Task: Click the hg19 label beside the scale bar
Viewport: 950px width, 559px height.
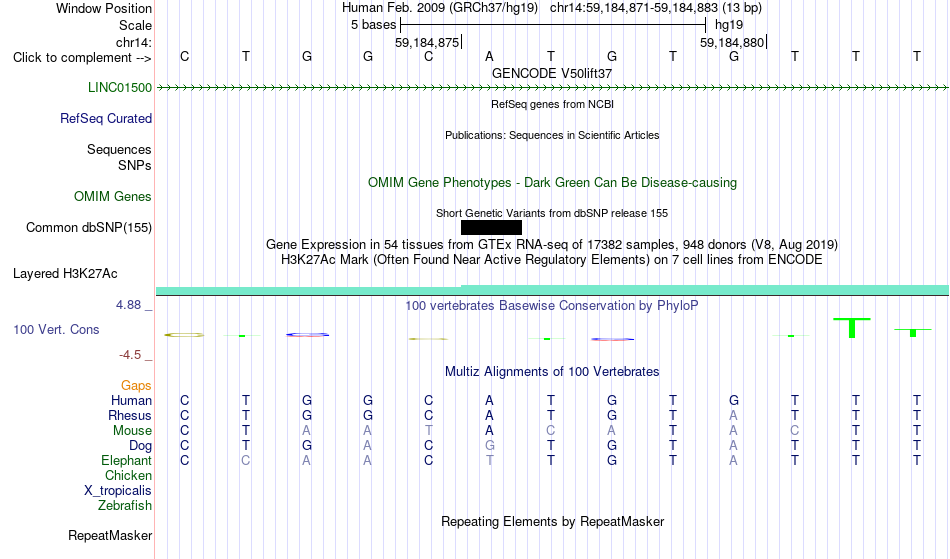Action: [x=729, y=25]
